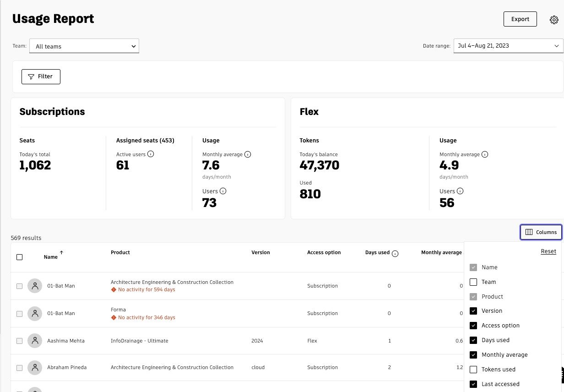Open the Team selection dropdown
This screenshot has width=564, height=392.
pos(84,46)
